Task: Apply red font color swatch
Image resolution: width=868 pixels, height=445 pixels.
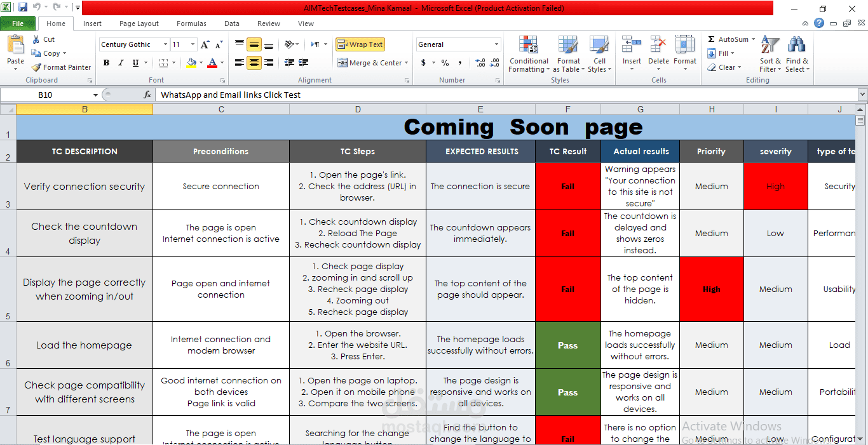Action: 212,63
